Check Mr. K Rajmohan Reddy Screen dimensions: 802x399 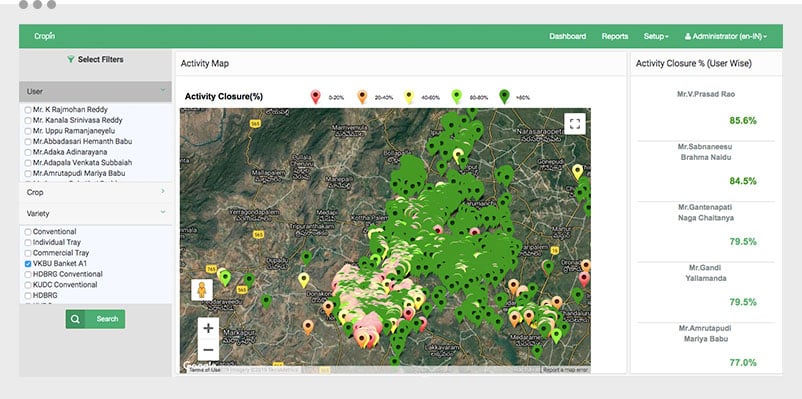coord(28,110)
